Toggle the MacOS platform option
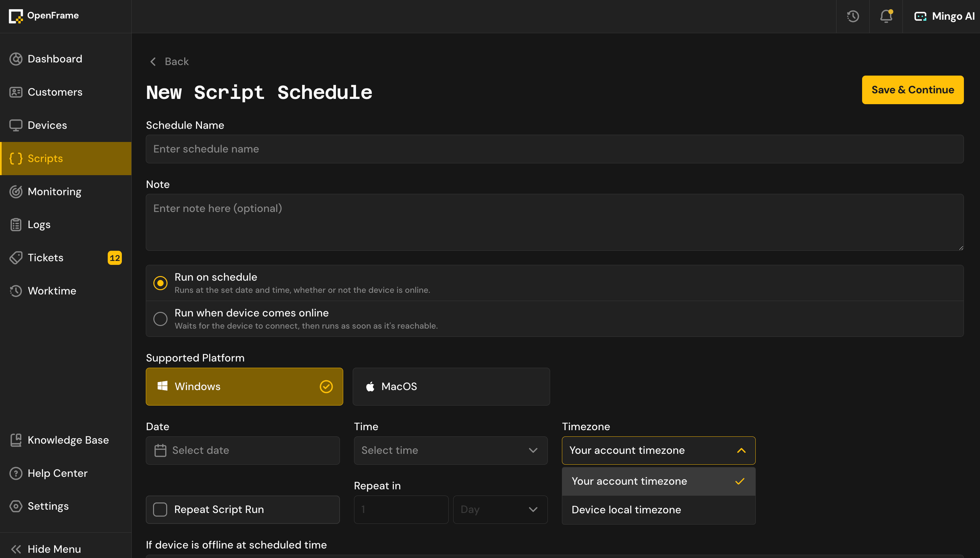 click(451, 386)
